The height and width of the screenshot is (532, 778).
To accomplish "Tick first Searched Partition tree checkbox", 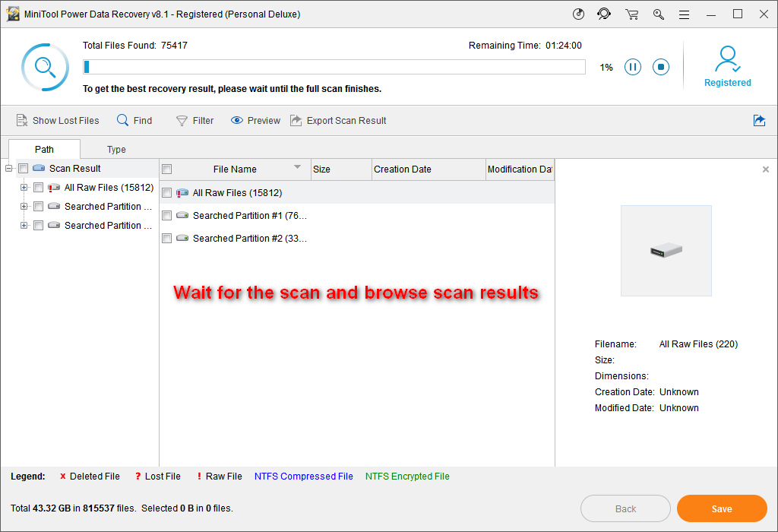I will coord(38,207).
